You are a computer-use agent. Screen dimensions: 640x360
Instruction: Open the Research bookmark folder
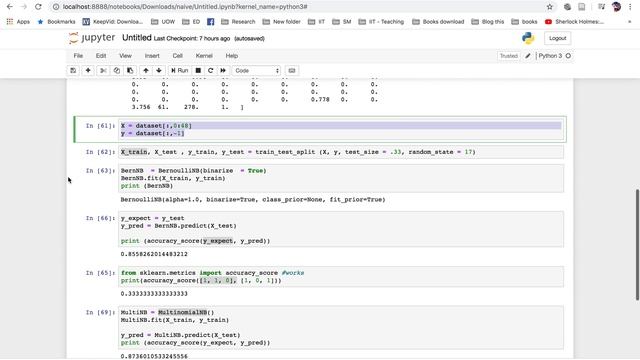tap(238, 22)
